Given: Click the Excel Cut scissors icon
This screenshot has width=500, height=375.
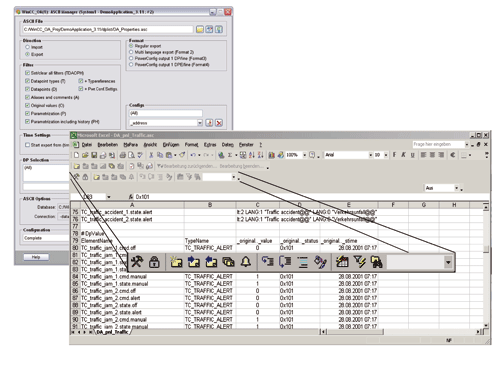Looking at the screenshot, I should pyautogui.click(x=151, y=155).
